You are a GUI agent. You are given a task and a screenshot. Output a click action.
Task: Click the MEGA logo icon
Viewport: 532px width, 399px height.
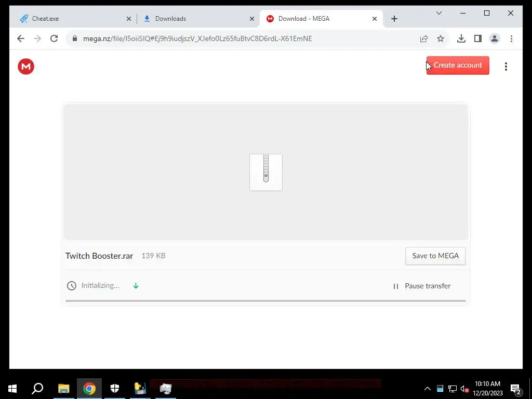tap(26, 66)
